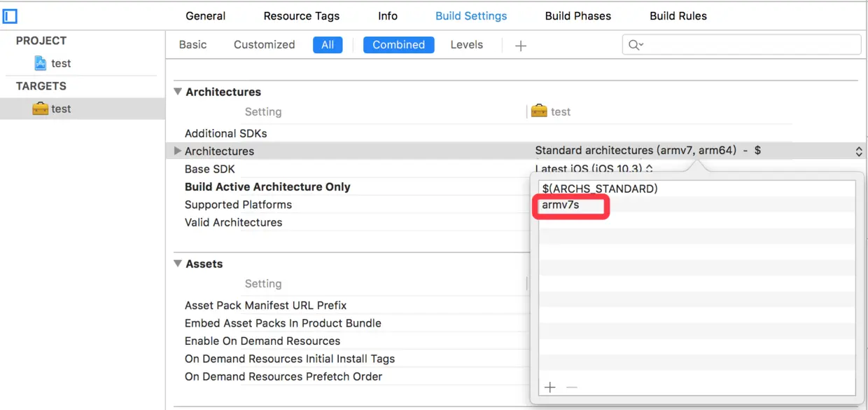Select Enable On Demand Resources setting

[x=262, y=341]
